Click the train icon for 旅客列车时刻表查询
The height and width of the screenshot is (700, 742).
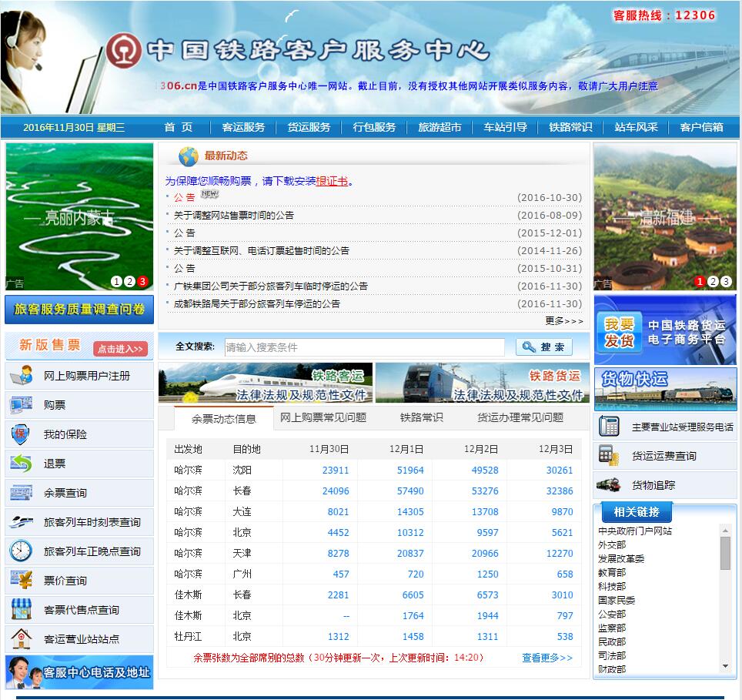pos(22,522)
